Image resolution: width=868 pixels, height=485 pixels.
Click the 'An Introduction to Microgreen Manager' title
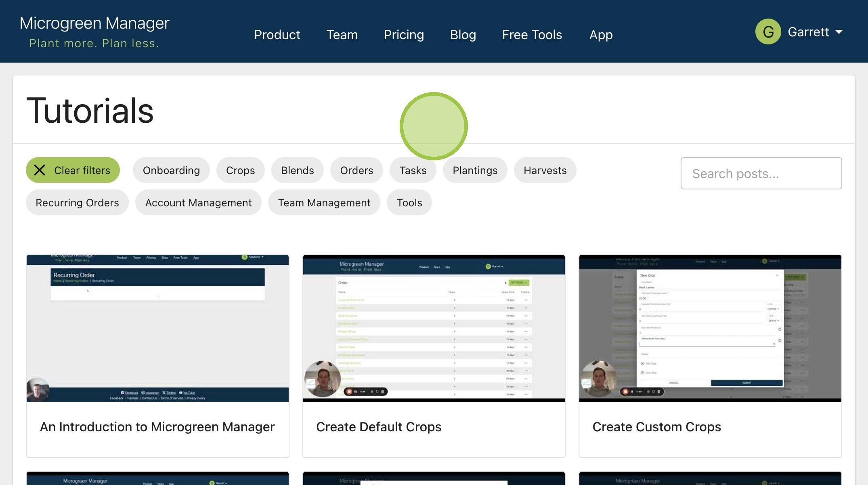click(x=157, y=427)
